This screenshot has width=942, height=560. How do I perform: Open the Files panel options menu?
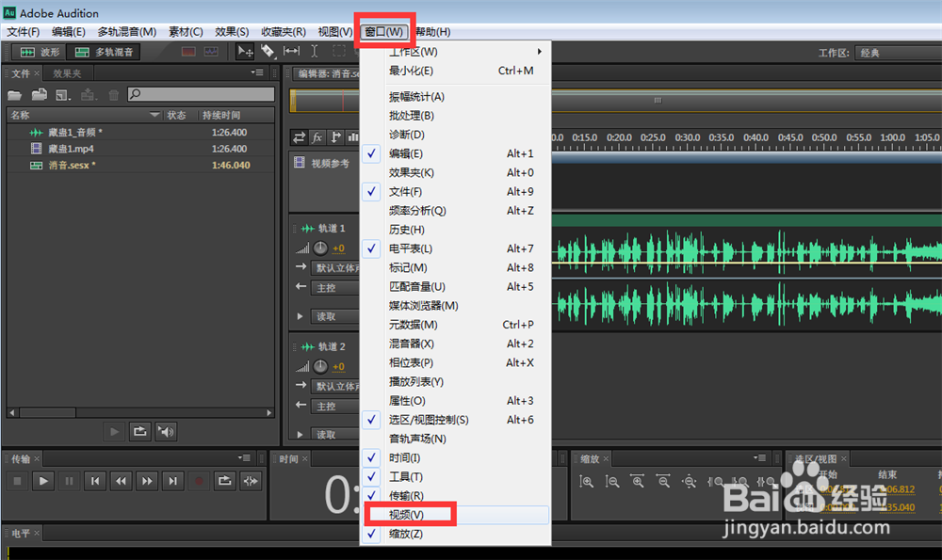(x=257, y=72)
